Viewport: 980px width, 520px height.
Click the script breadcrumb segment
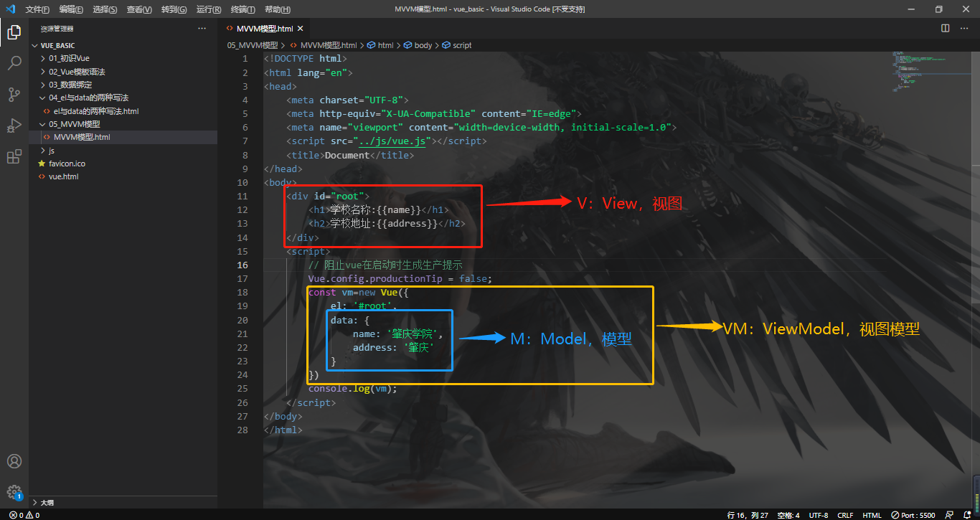(462, 45)
